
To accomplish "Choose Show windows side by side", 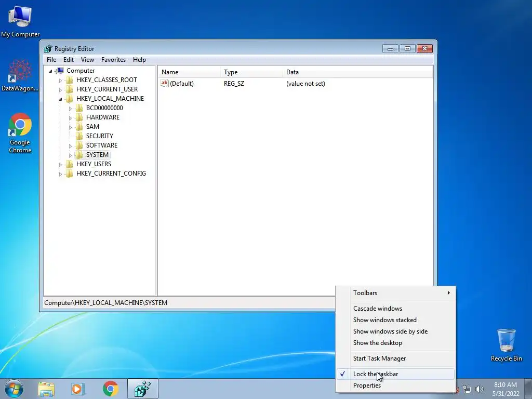I will (395, 331).
